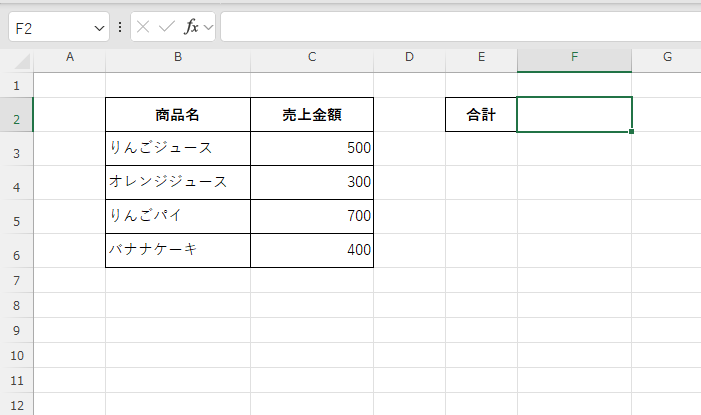Select row 4 header
This screenshot has height=415, width=701.
pyautogui.click(x=17, y=183)
